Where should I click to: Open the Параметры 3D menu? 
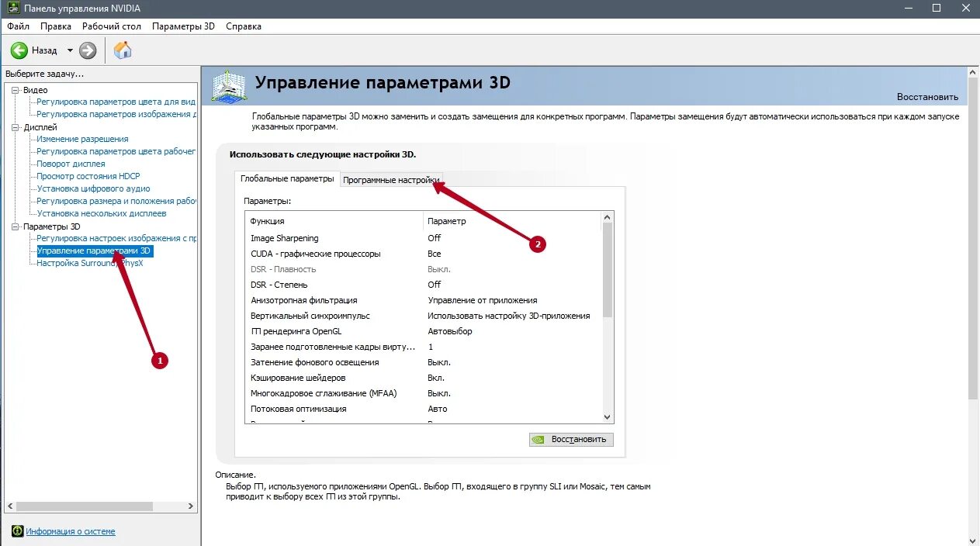pos(183,26)
